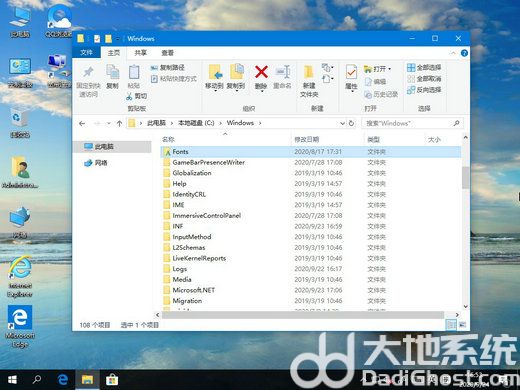Click the Back navigation arrow
520x390 pixels.
pos(82,124)
